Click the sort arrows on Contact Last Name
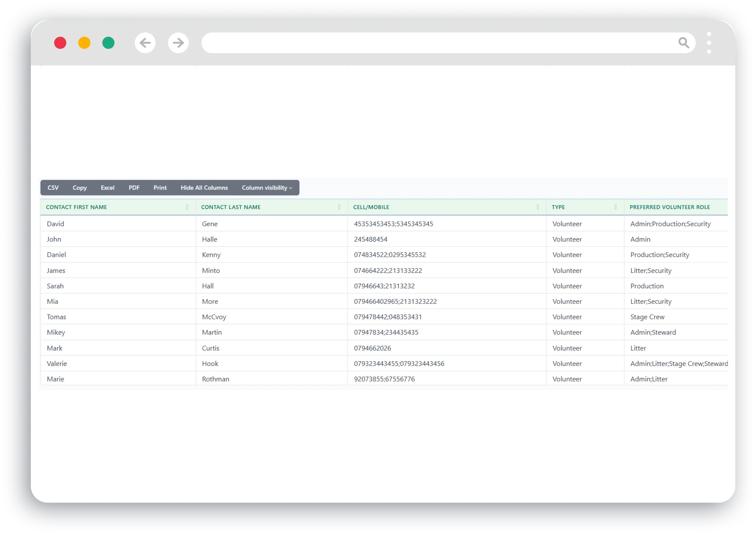Image resolution: width=756 pixels, height=534 pixels. click(339, 207)
